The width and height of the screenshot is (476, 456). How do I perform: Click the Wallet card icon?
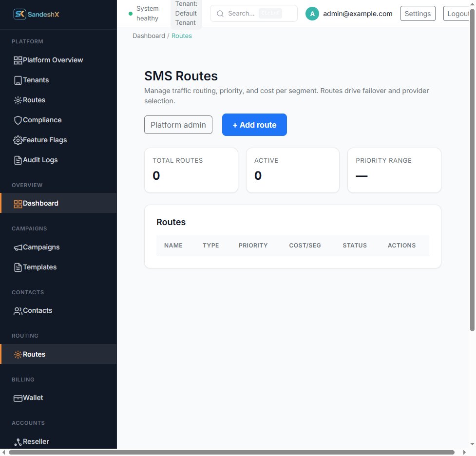coord(18,399)
